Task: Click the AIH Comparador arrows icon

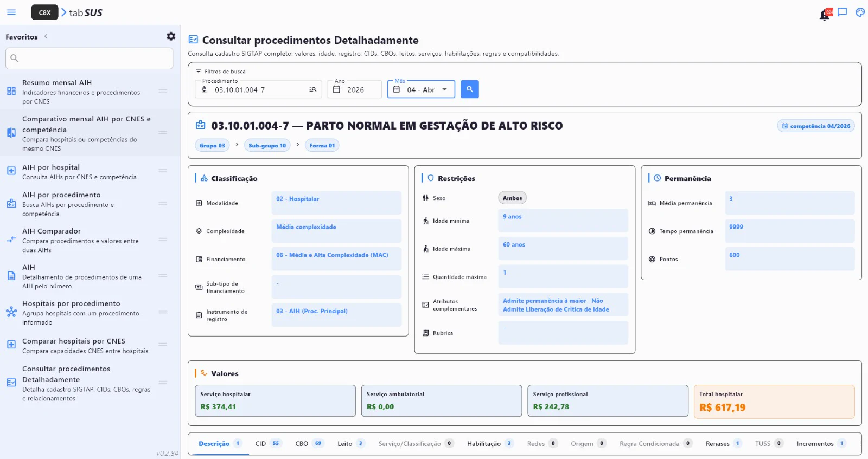Action: pyautogui.click(x=11, y=240)
